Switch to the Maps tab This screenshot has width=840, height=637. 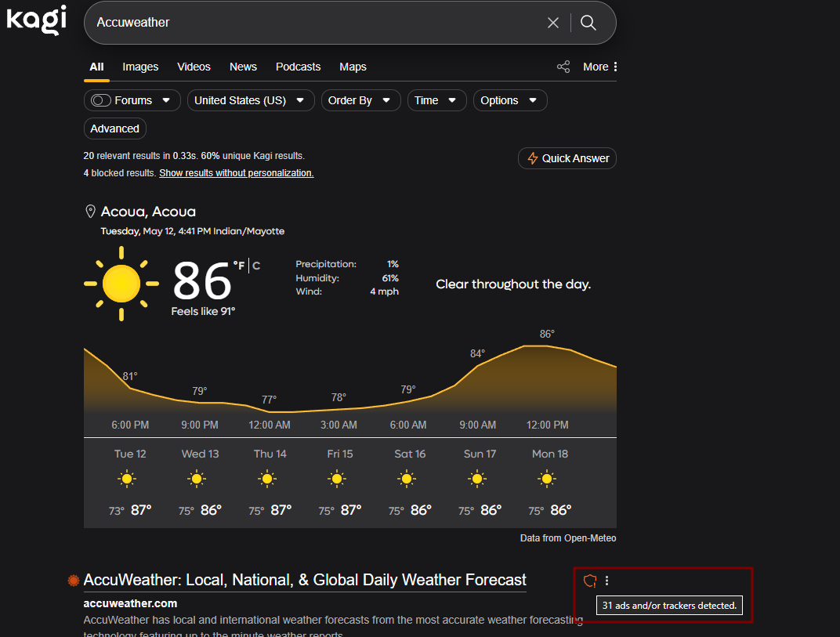click(353, 67)
